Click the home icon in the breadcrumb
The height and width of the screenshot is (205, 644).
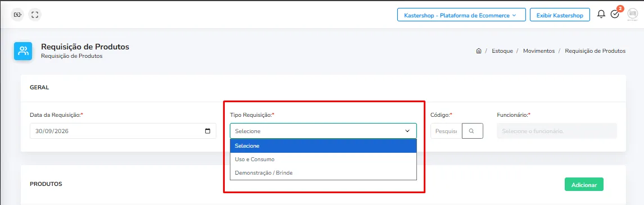(x=478, y=51)
